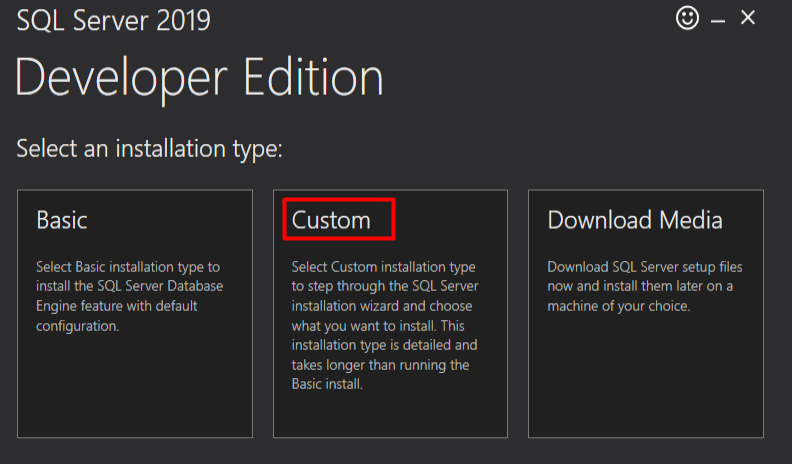
Task: Close the SQL Server 2019 installer
Action: pos(748,18)
